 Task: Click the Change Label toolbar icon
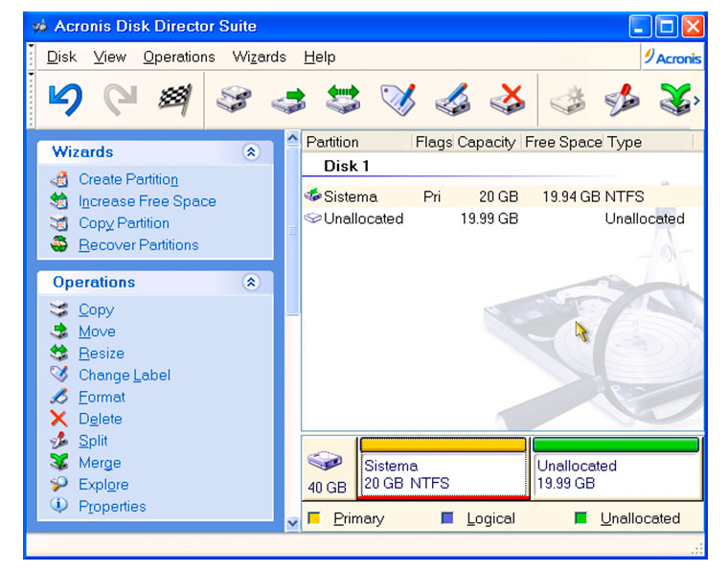point(398,100)
